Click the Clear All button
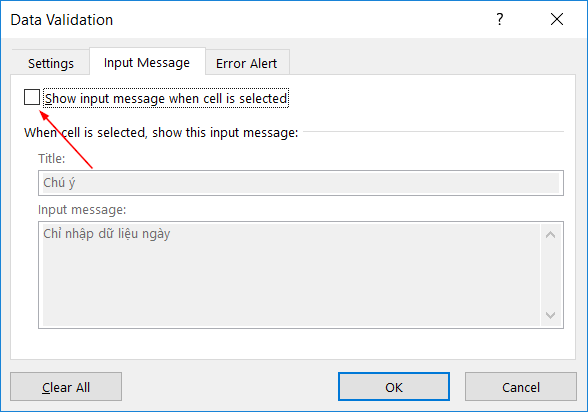Screen dimensions: 588x412 (66, 387)
